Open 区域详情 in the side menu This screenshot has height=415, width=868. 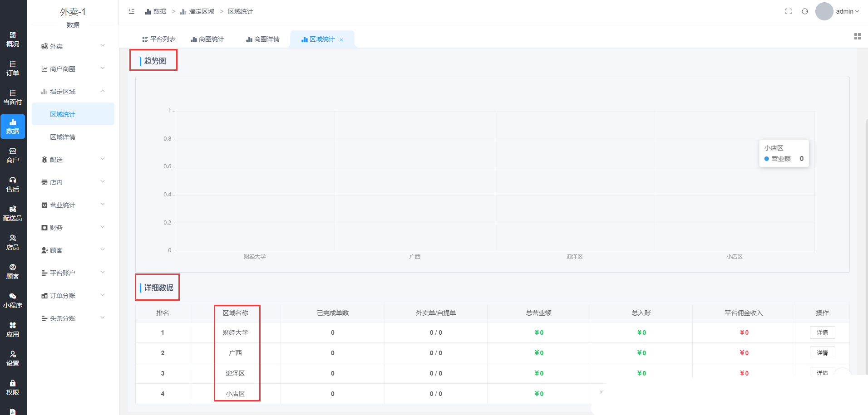coord(63,137)
